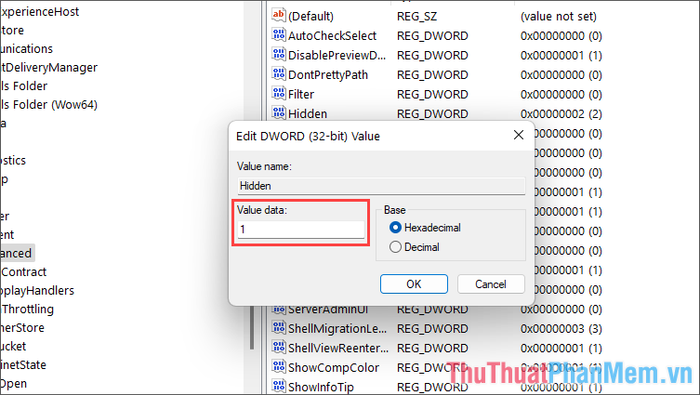Select the 'Throttling' tree item

click(x=27, y=309)
